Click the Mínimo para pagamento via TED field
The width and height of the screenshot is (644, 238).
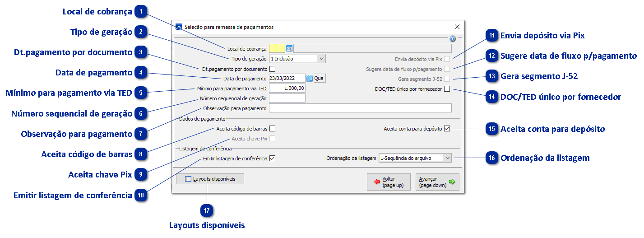click(x=287, y=88)
